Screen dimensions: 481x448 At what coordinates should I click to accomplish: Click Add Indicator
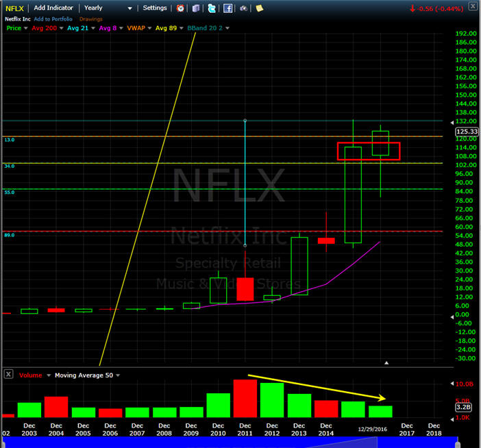pyautogui.click(x=53, y=8)
